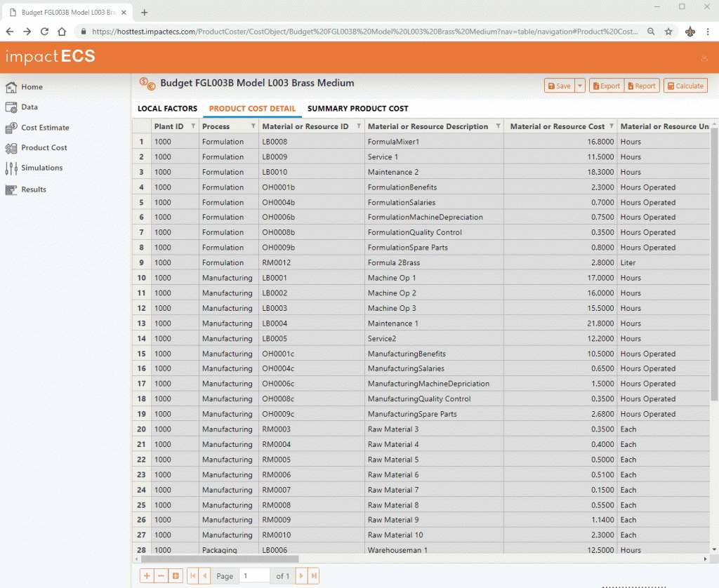Select the RM0003 resource ID cell
Screen dimensions: 719x588
311,429
